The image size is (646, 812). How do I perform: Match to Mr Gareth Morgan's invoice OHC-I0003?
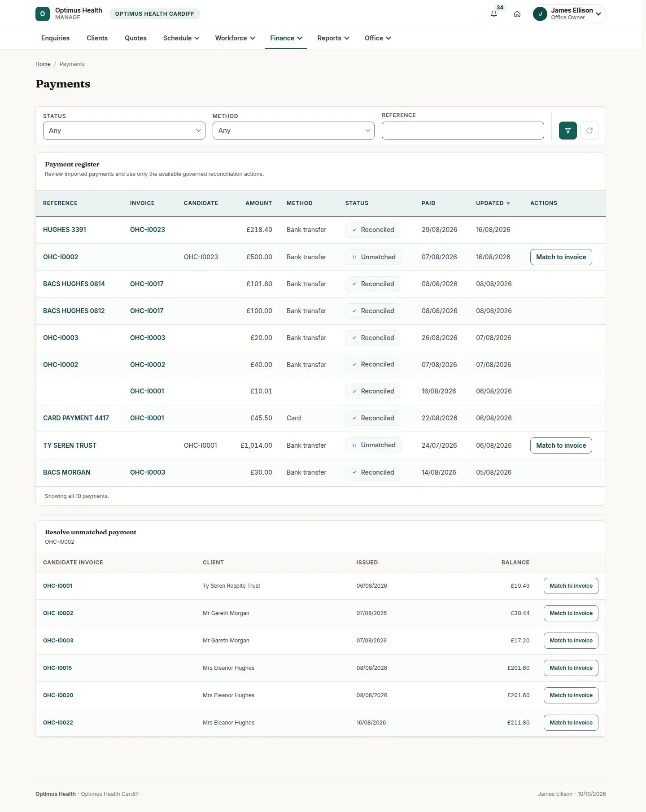[571, 641]
